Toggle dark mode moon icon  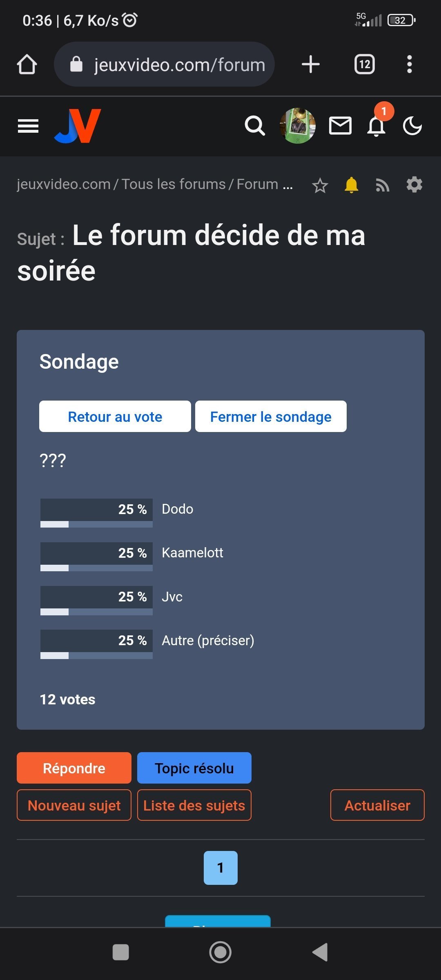412,126
